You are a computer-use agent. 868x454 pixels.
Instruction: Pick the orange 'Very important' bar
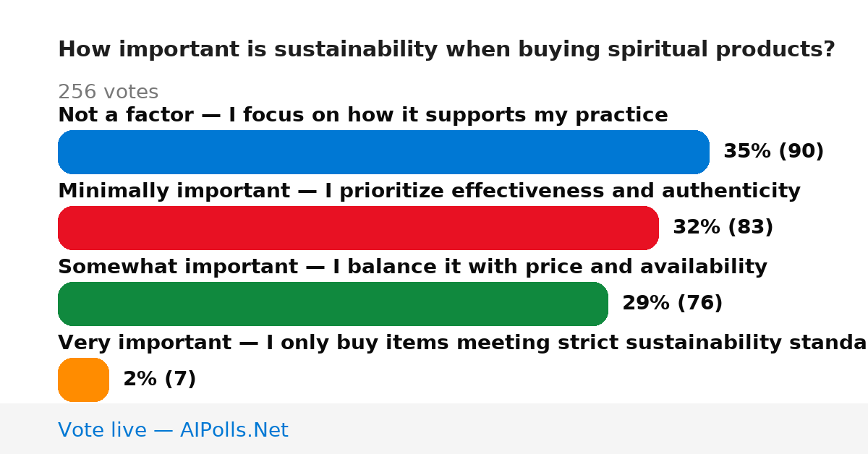tap(83, 380)
